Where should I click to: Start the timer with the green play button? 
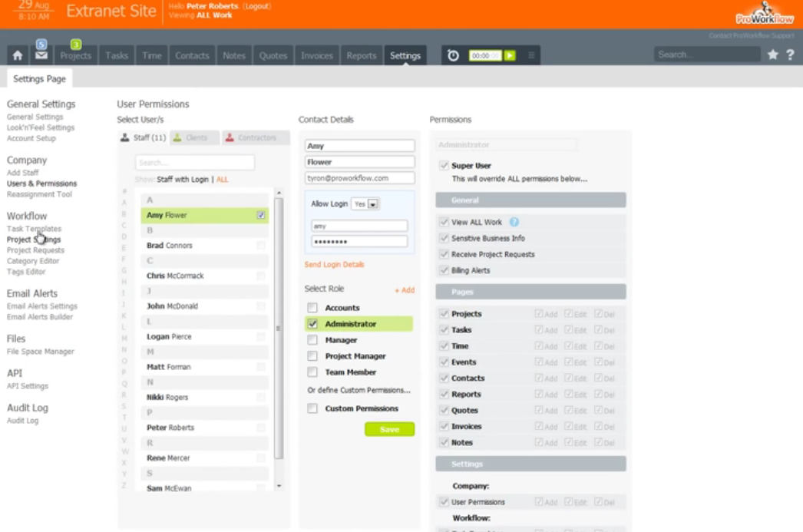click(510, 55)
